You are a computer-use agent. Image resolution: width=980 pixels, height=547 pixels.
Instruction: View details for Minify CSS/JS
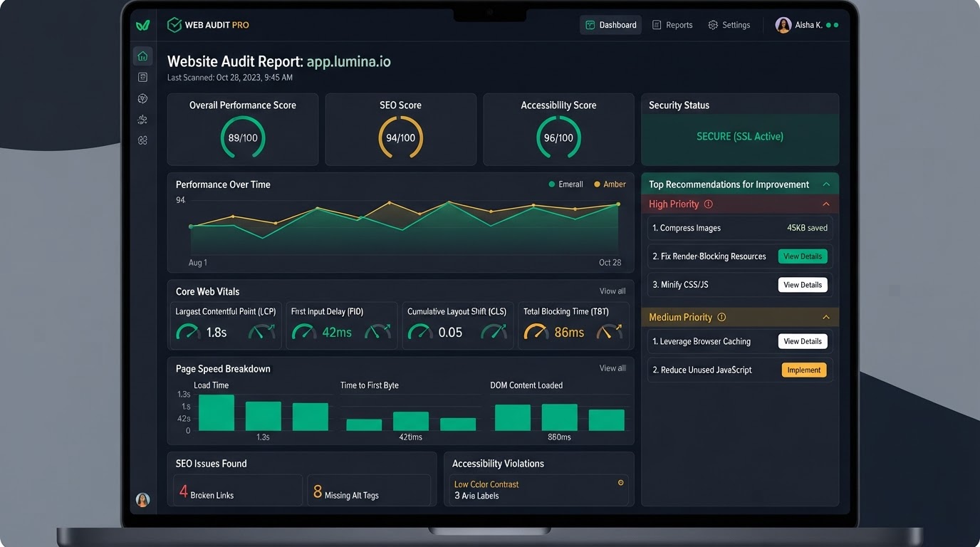(803, 285)
